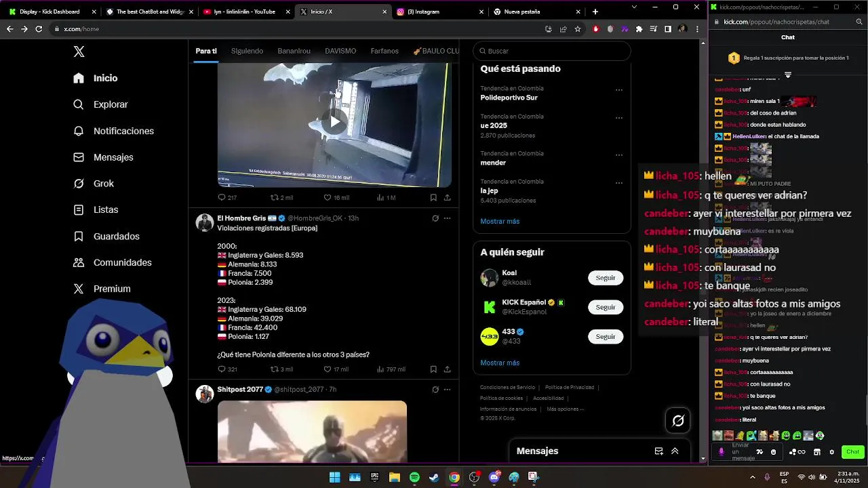Open the shop icon in Kick chat
The width and height of the screenshot is (868, 488).
pos(817,452)
